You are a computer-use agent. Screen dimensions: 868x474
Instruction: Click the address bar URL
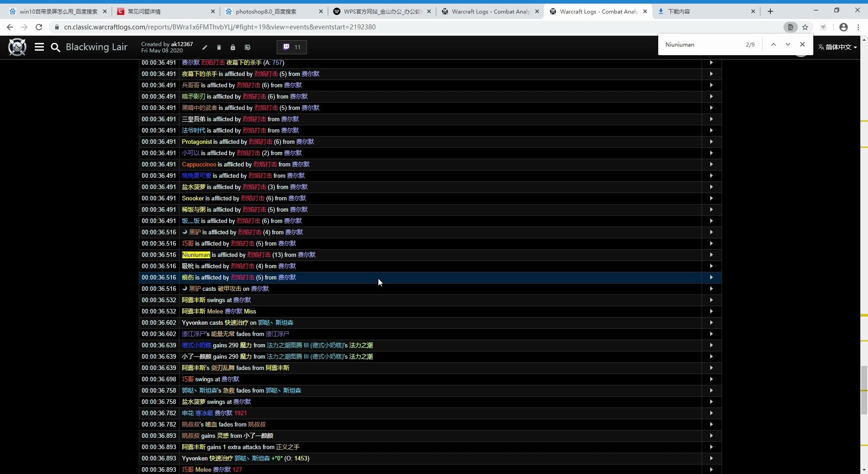tap(220, 27)
